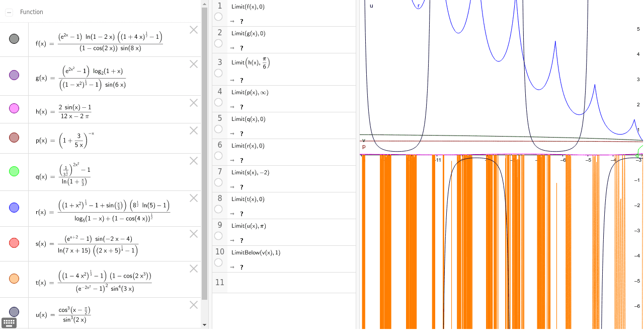
Task: Toggle visibility circle of t(x)
Action: (x=14, y=279)
